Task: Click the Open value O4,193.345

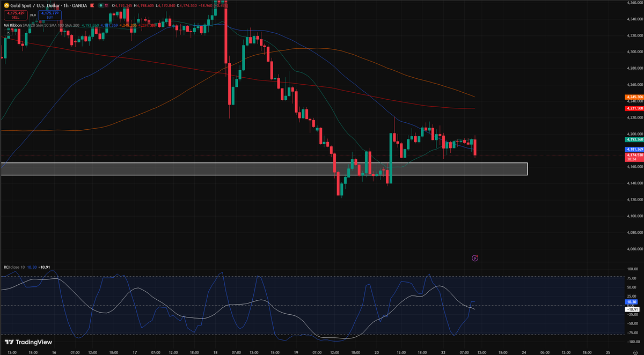Action: [122, 5]
